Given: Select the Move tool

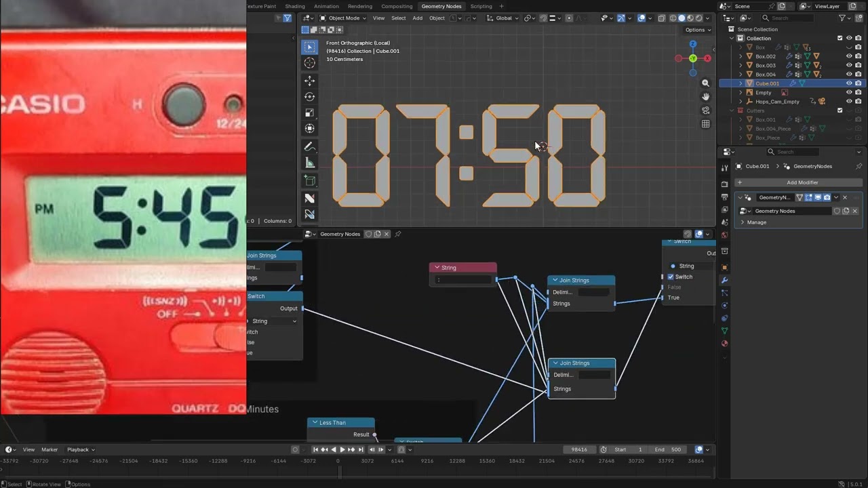Looking at the screenshot, I should [x=310, y=81].
